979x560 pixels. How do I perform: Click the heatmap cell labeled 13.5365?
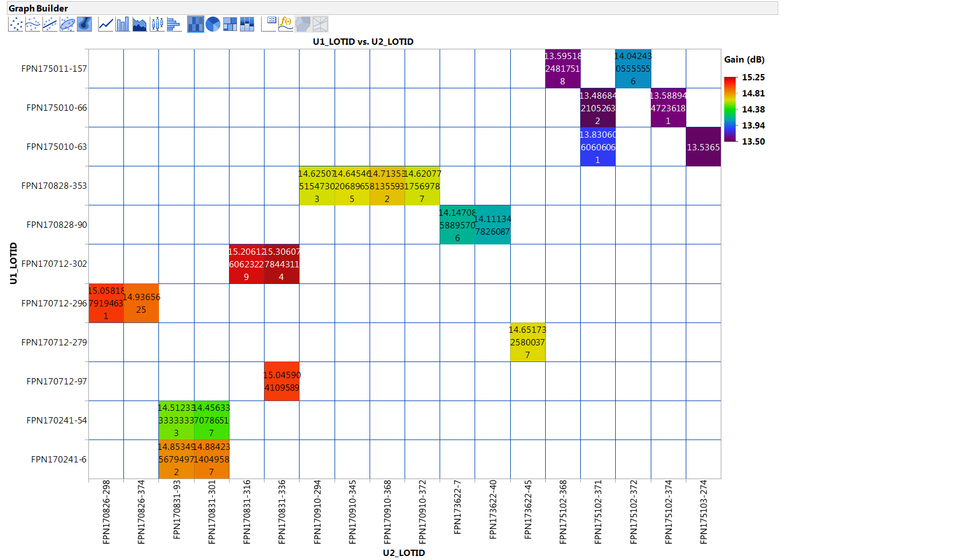(x=703, y=147)
